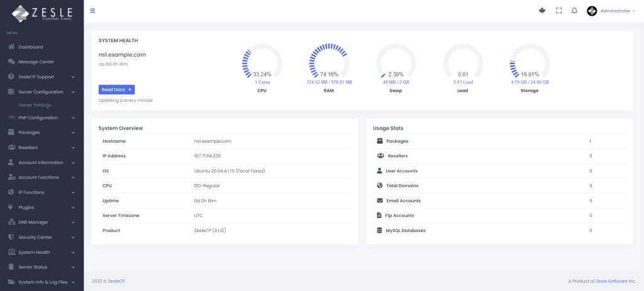Click the Read Docs button

(116, 90)
